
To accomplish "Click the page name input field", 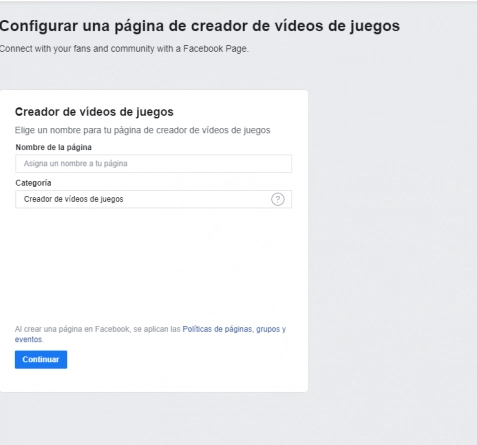I will tap(153, 163).
